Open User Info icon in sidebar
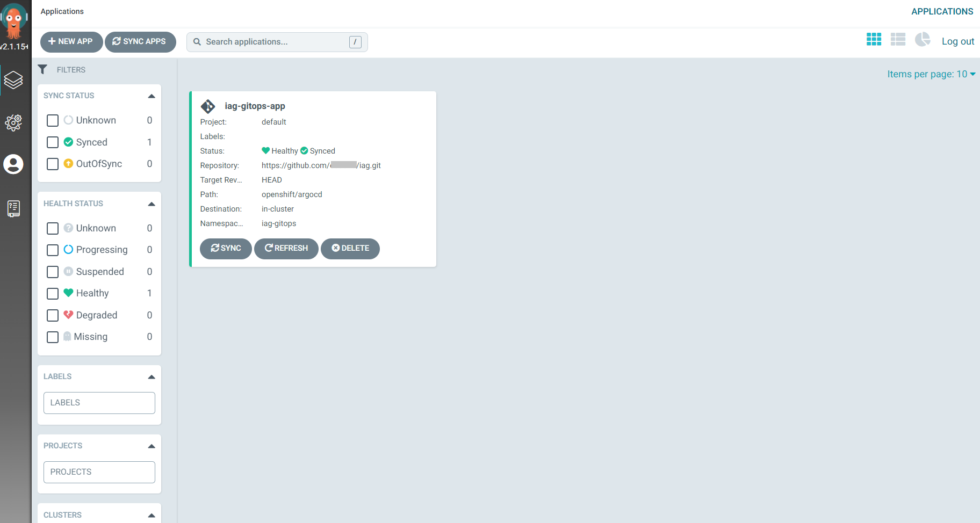The width and height of the screenshot is (980, 523). click(x=13, y=164)
